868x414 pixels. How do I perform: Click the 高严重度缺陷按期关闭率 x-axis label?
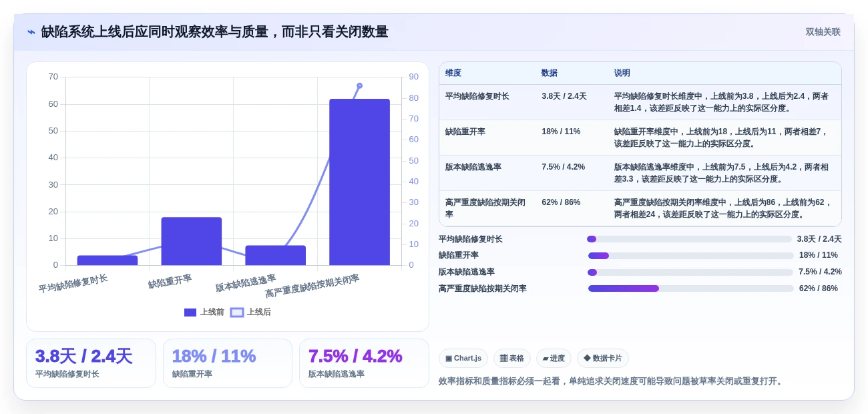312,286
